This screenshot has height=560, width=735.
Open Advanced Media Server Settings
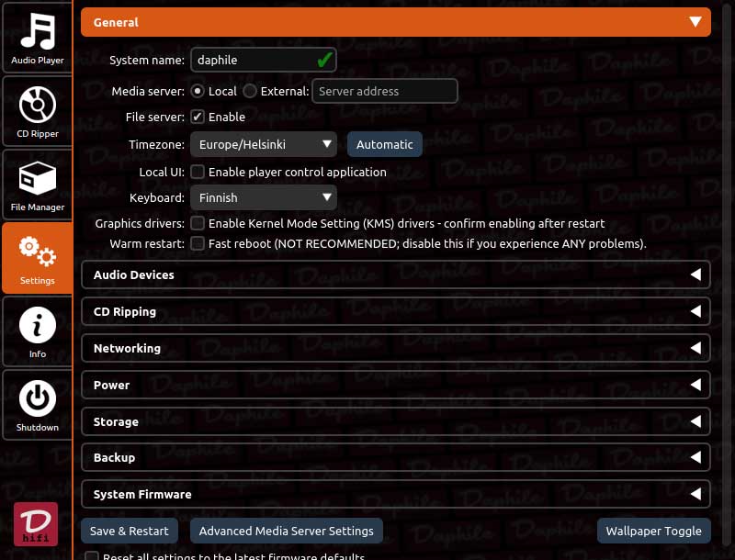pyautogui.click(x=287, y=531)
